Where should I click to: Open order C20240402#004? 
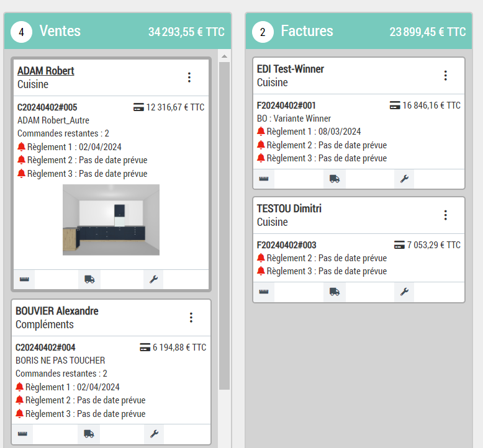(x=45, y=347)
